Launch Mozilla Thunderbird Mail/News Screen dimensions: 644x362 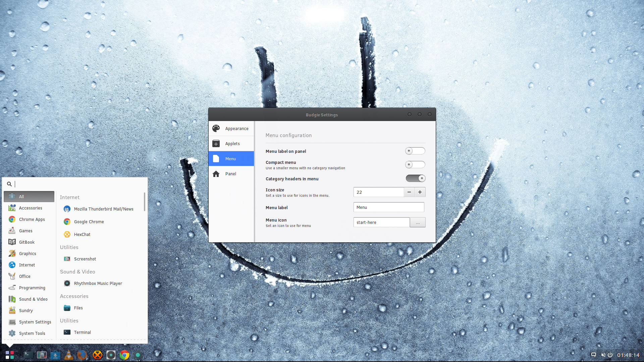(x=101, y=209)
